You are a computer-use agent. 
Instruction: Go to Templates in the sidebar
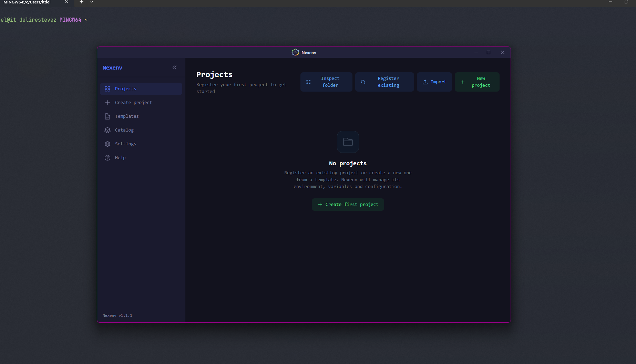coord(141,116)
